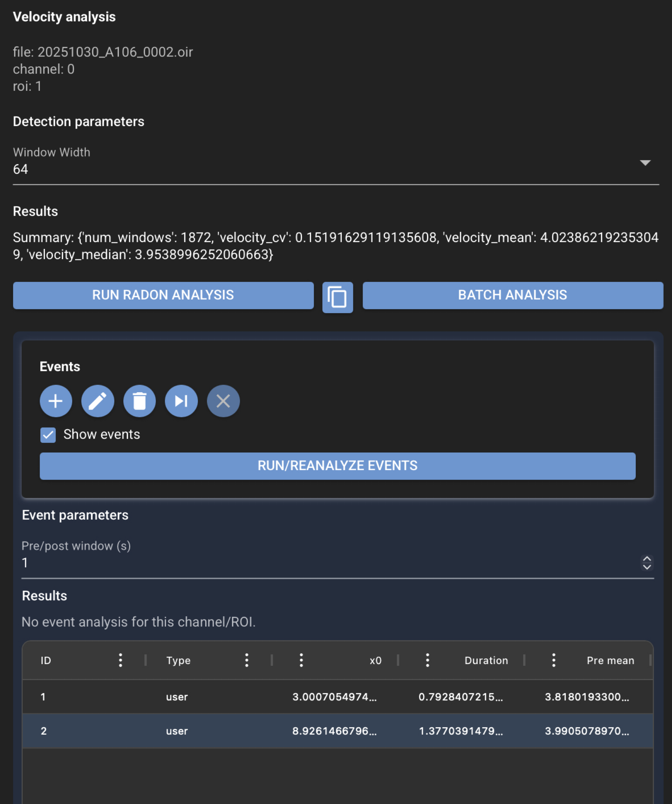Screen dimensions: 672x804
Task: Click the Type cell 'user' in row 1
Action: (x=177, y=697)
